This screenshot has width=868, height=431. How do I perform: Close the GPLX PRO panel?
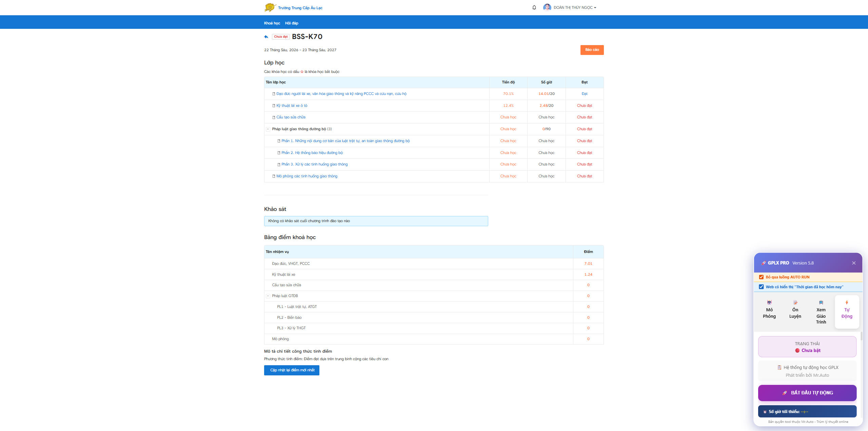854,263
